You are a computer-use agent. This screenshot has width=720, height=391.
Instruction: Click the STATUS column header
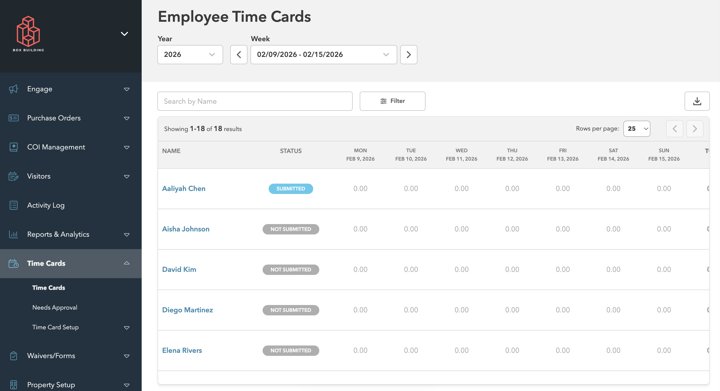pyautogui.click(x=291, y=151)
